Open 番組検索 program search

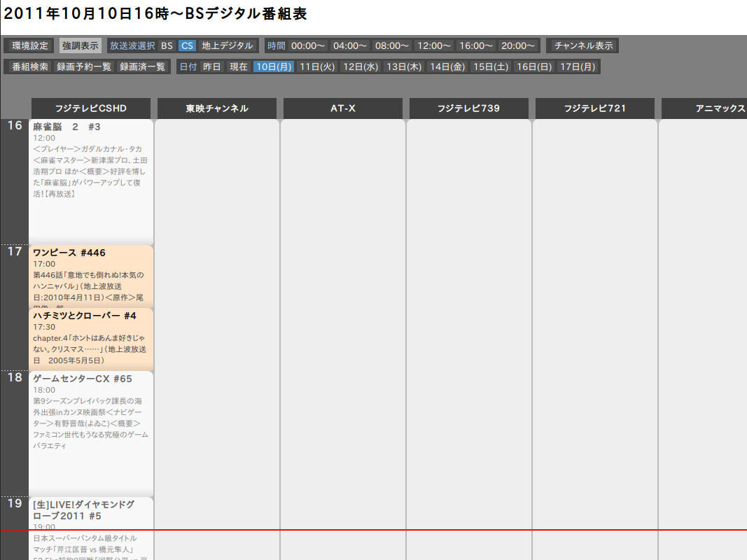point(30,66)
